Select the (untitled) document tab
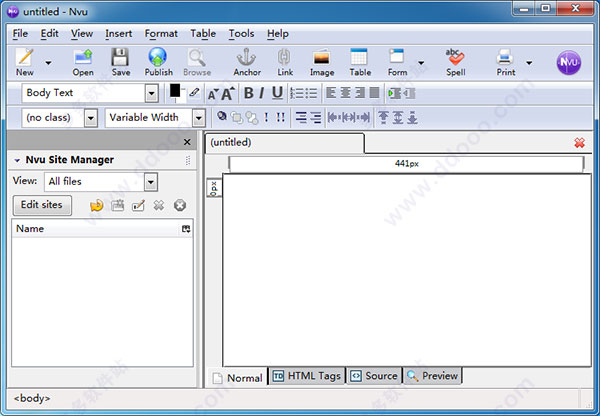The height and width of the screenshot is (416, 600). [x=285, y=143]
